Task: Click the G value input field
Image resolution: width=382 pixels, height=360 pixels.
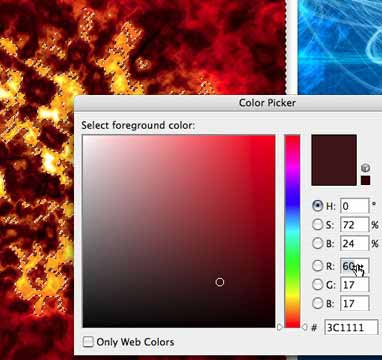Action: (x=355, y=285)
